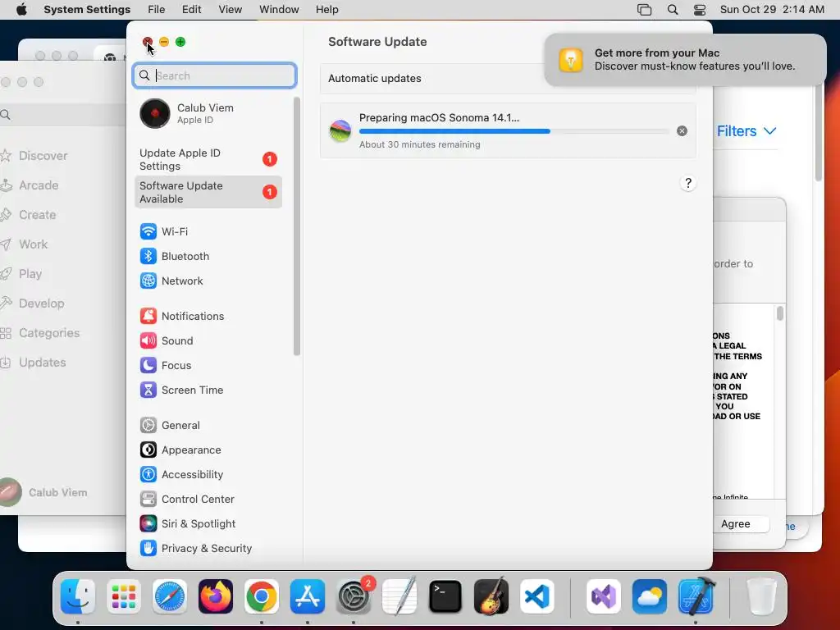Image resolution: width=840 pixels, height=630 pixels.
Task: Launch Google Chrome from the Dock
Action: coord(262,596)
